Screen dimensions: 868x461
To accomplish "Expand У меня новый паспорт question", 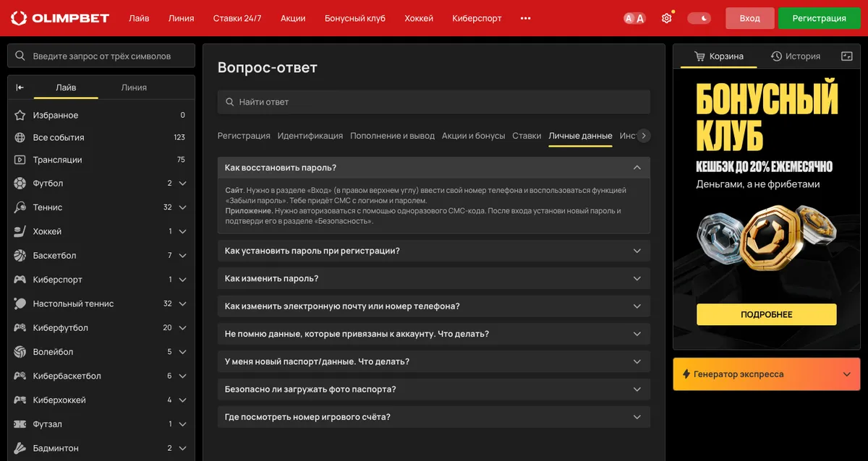I will (434, 361).
